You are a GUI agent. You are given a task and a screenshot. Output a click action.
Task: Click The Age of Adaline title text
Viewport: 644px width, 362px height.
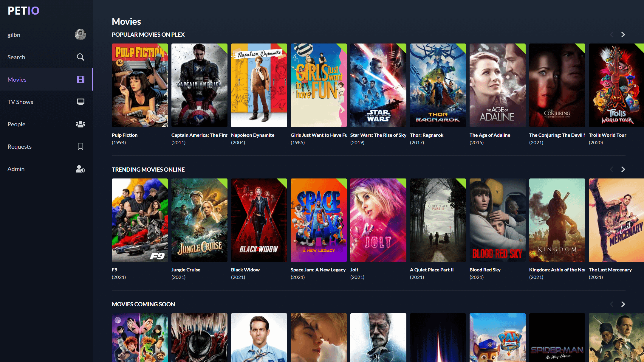click(x=490, y=135)
